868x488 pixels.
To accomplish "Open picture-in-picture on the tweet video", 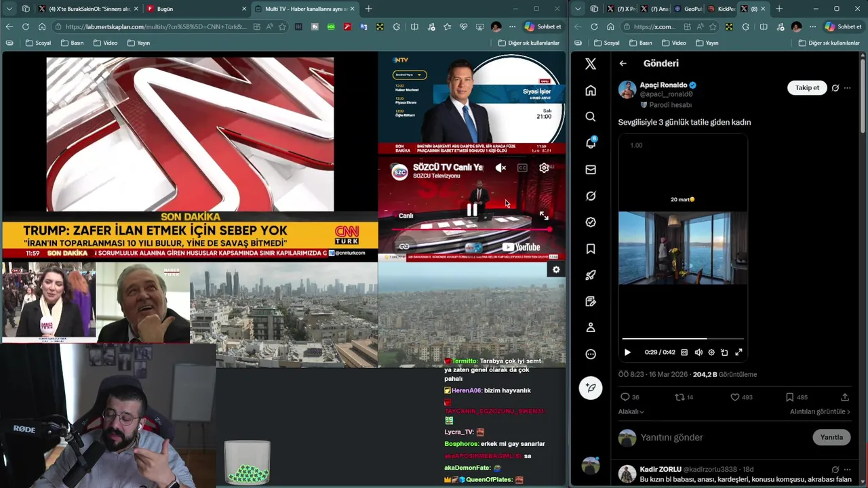I will pyautogui.click(x=724, y=352).
